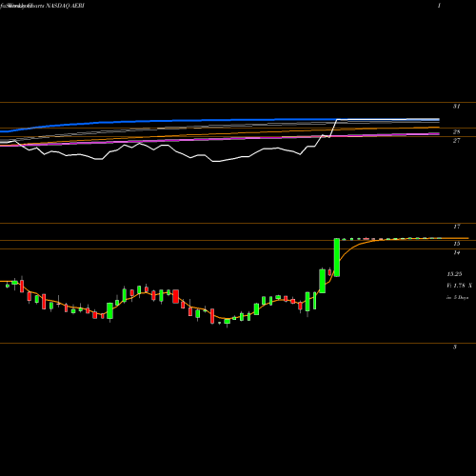Click the 'in 5 Days' text

[457, 298]
